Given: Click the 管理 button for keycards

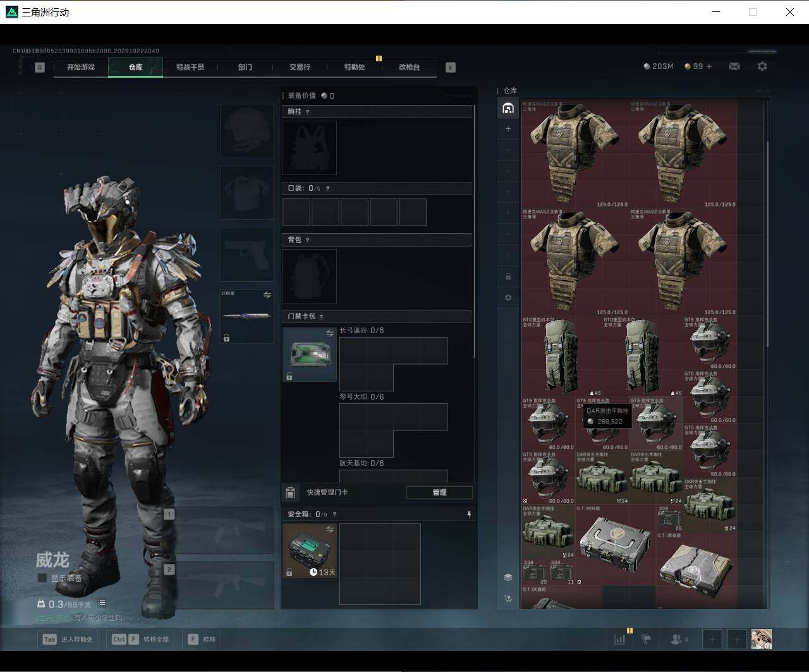Looking at the screenshot, I should pyautogui.click(x=439, y=492).
